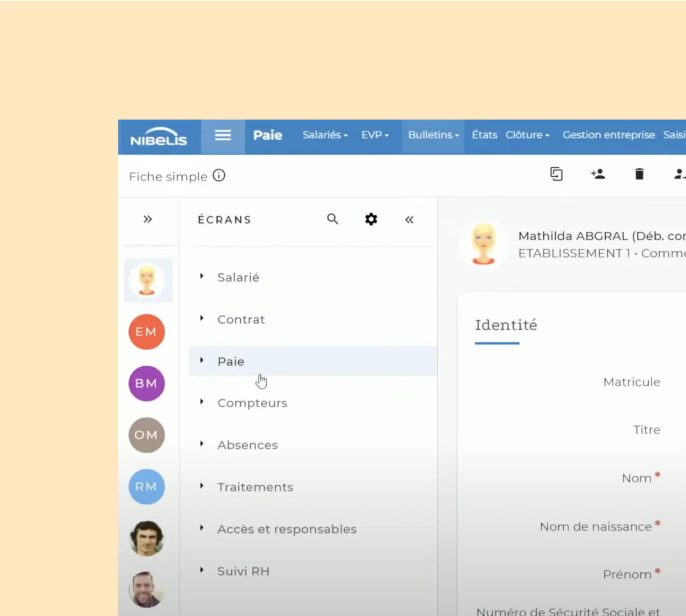This screenshot has height=616, width=686.
Task: Click the info icon beside Fiche simple
Action: pos(219,176)
